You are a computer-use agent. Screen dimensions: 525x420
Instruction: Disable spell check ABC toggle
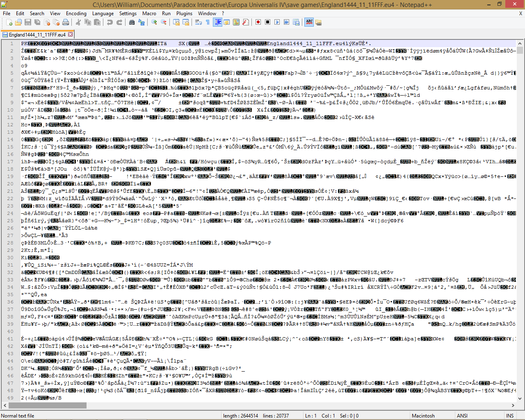pyautogui.click(x=309, y=22)
